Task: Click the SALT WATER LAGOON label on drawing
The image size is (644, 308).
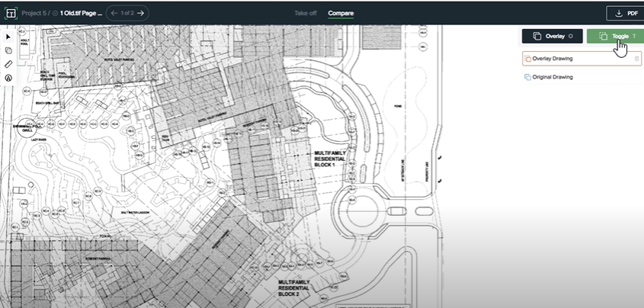Action: [x=135, y=212]
